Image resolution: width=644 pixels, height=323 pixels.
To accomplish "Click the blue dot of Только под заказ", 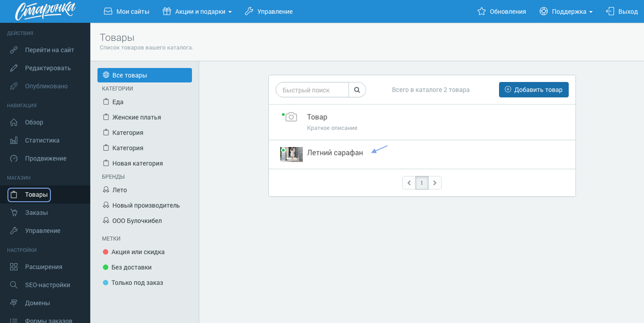I will [x=105, y=283].
